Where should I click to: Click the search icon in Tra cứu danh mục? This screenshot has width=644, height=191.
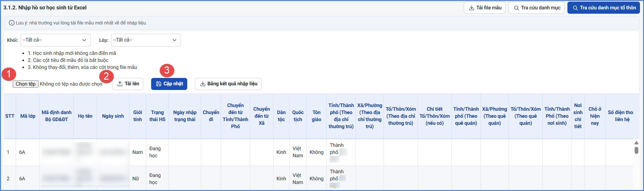[x=516, y=8]
